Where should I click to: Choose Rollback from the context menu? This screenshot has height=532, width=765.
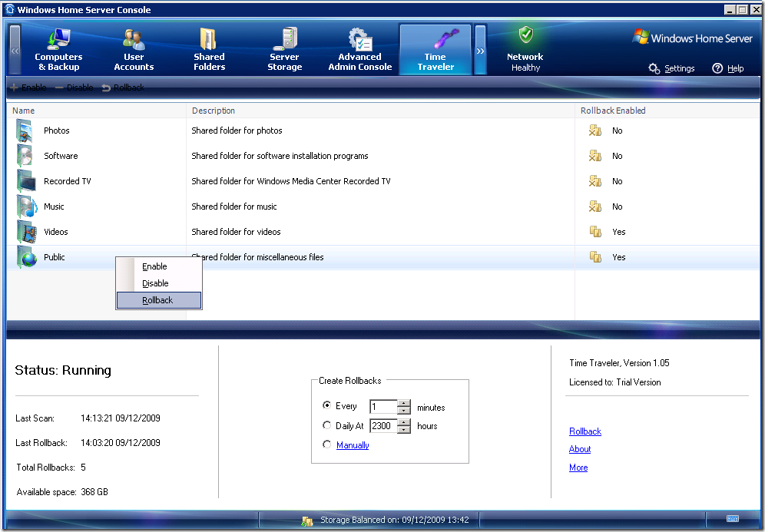point(159,300)
